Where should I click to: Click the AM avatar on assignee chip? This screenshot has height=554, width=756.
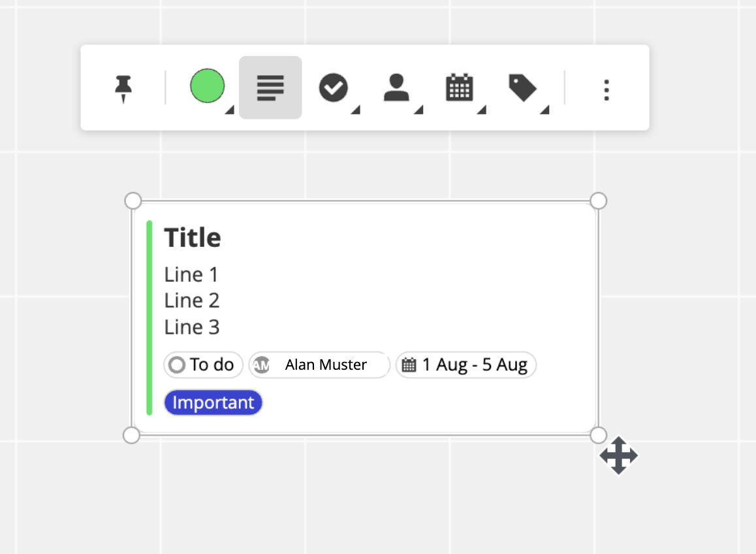click(261, 365)
